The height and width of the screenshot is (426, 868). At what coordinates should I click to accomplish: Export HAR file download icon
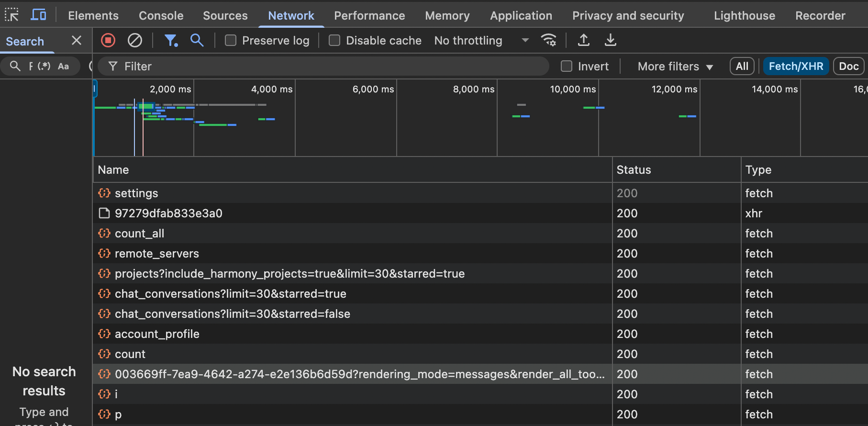pos(611,40)
